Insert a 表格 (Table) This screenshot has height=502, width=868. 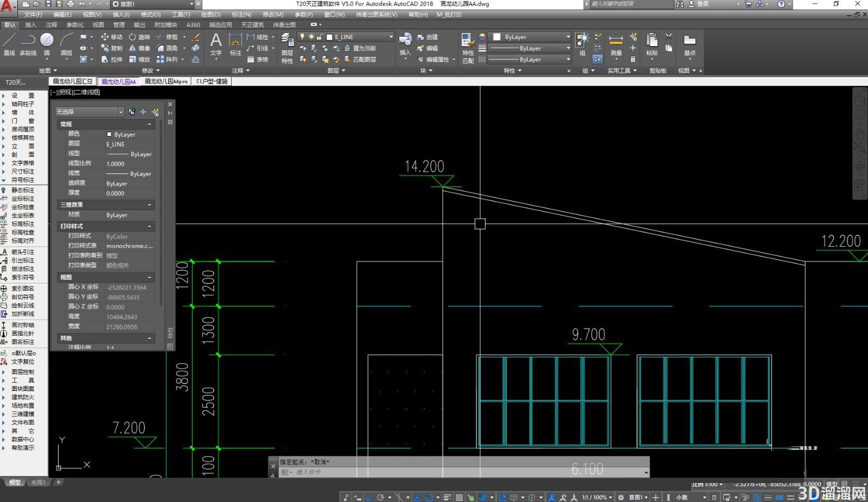pos(258,60)
